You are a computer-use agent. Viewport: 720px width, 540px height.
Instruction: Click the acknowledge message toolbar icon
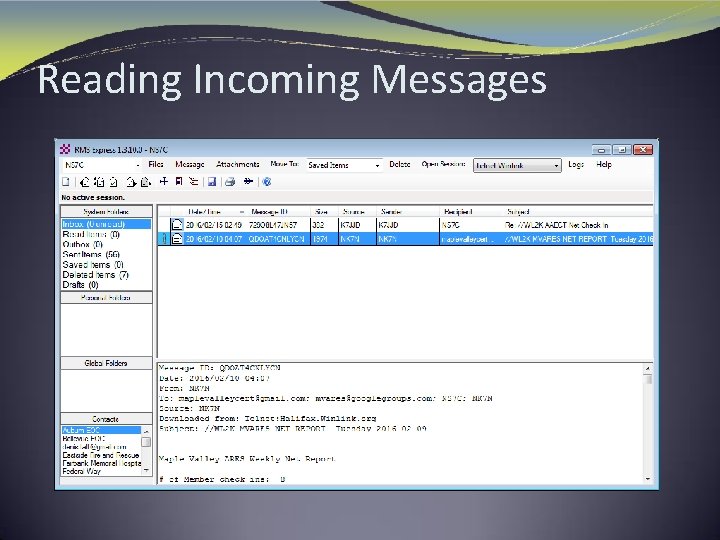[x=113, y=182]
